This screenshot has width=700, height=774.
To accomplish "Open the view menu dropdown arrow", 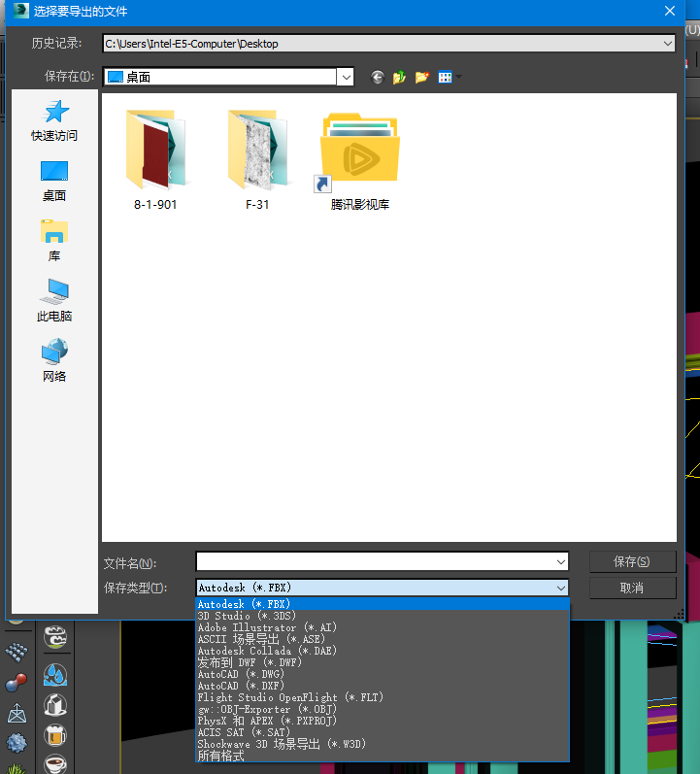I will click(458, 77).
